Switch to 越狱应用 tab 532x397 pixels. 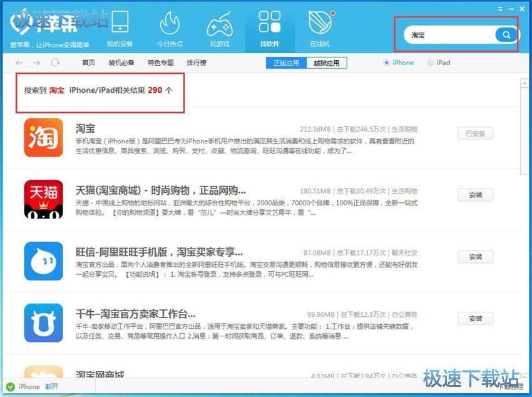[326, 63]
